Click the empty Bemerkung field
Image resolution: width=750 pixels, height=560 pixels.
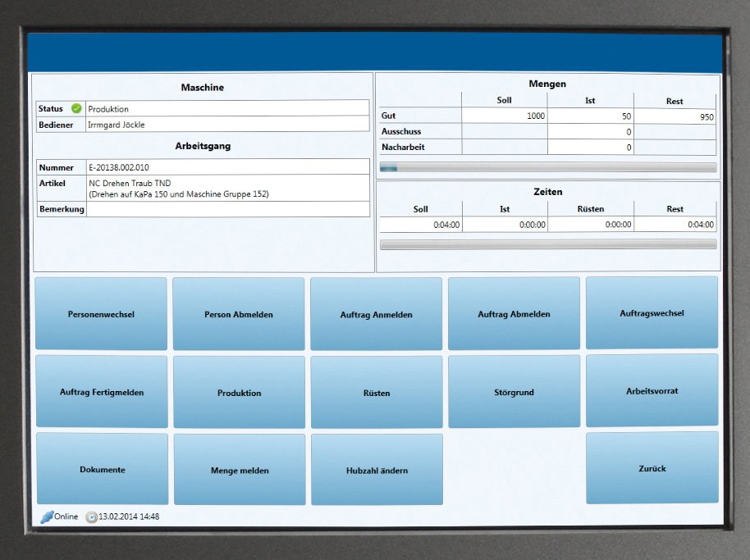point(227,209)
